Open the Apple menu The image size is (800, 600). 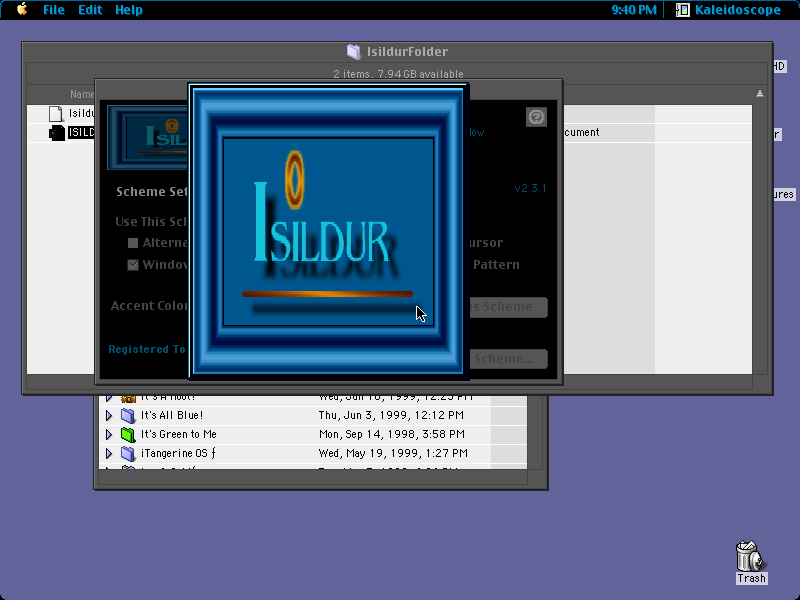22,9
